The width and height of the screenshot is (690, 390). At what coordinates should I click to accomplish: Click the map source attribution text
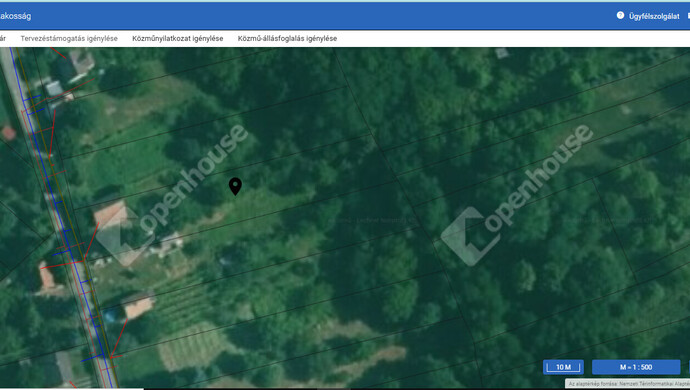coord(628,384)
